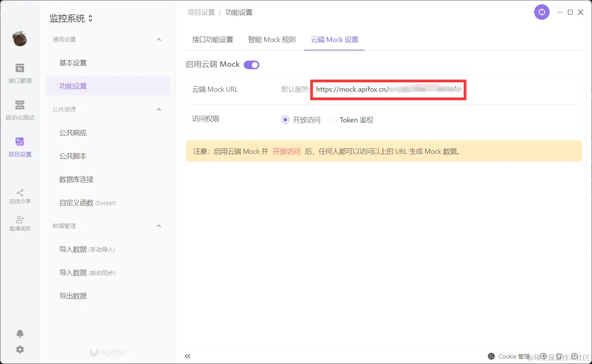Toggle the 启用云端 Mock switch

click(251, 65)
